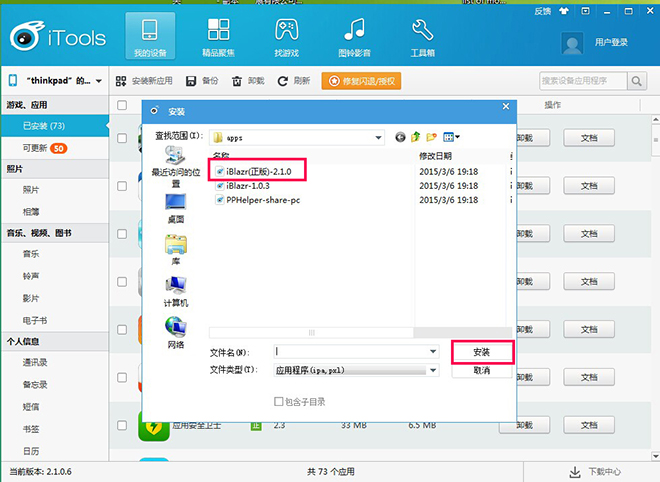
Task: Click the horizontal scrollbar in file list
Action: pos(311,333)
